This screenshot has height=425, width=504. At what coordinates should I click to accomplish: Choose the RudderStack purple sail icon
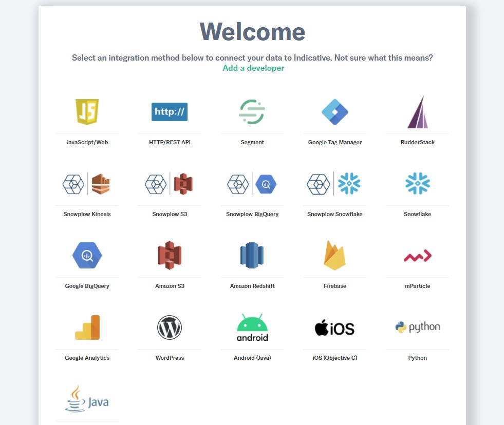(x=418, y=112)
